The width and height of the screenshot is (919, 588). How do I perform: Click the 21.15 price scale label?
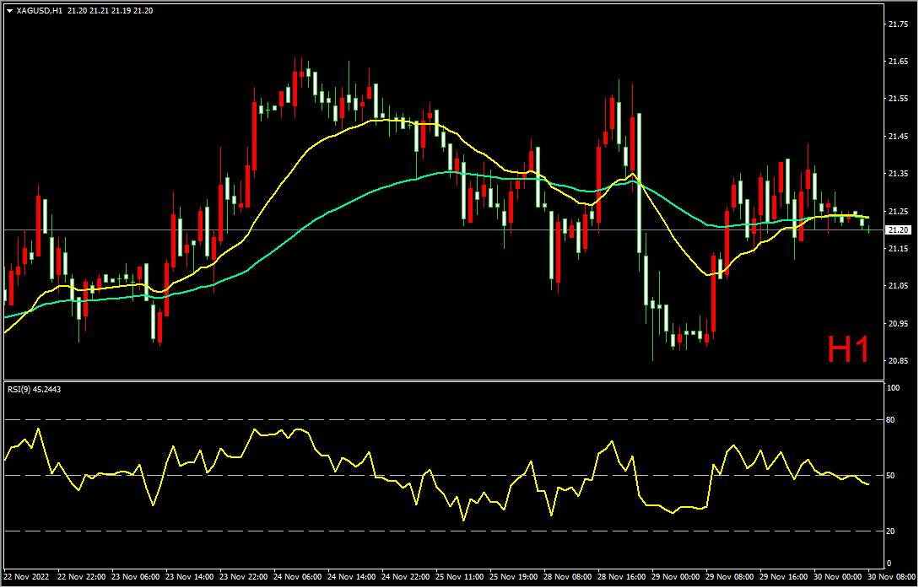point(899,249)
